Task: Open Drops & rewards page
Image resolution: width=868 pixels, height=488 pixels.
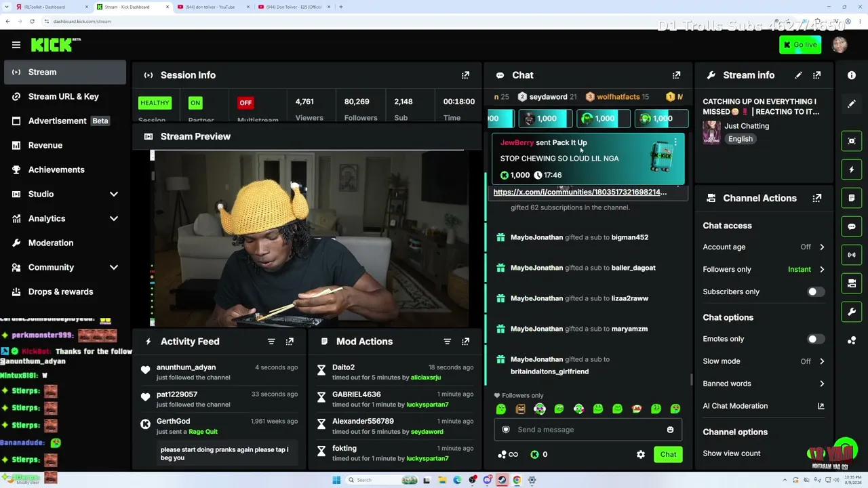Action: coord(64,291)
